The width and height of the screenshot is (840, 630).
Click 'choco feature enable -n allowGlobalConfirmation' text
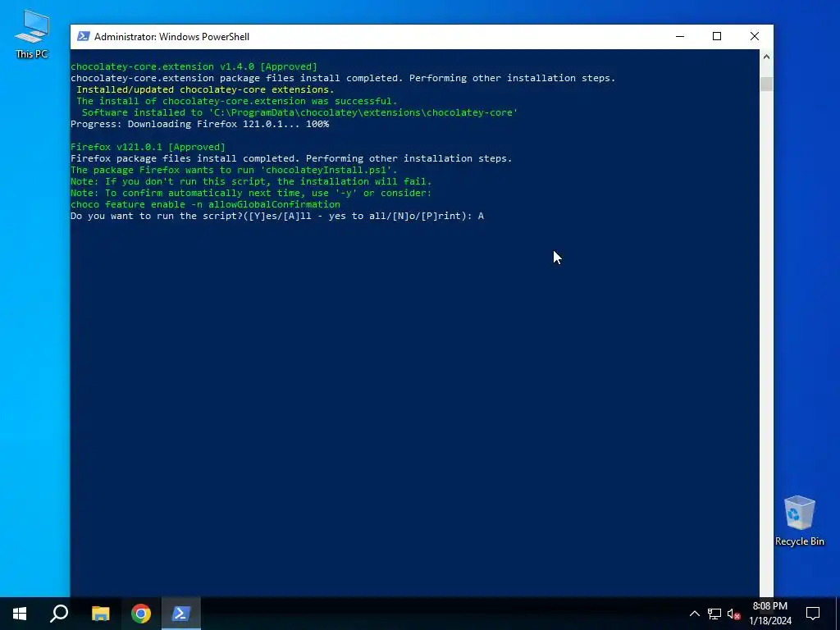pyautogui.click(x=205, y=204)
